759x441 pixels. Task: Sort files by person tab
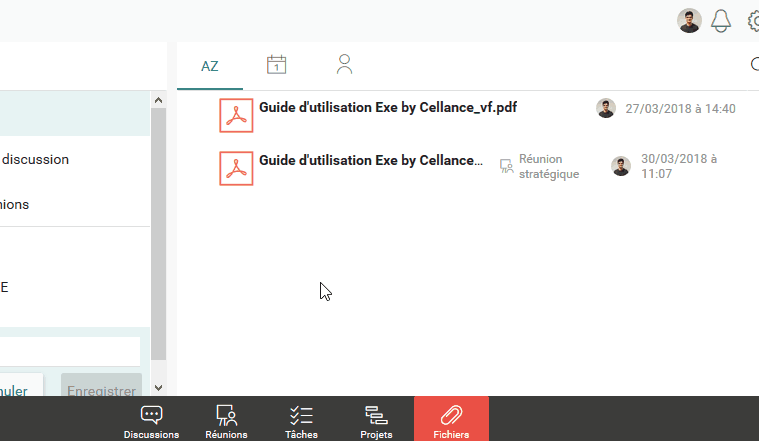[x=344, y=66]
